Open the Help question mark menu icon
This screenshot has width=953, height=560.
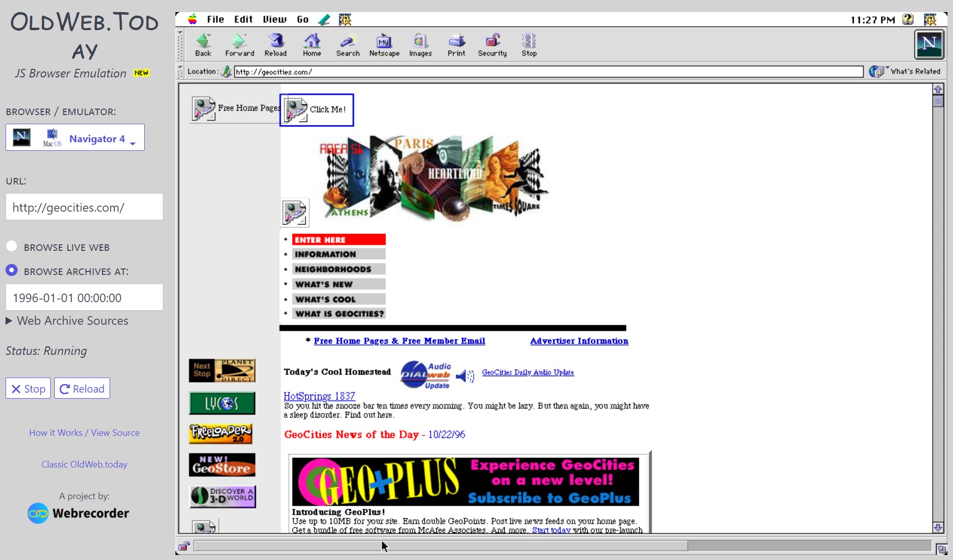click(x=908, y=20)
